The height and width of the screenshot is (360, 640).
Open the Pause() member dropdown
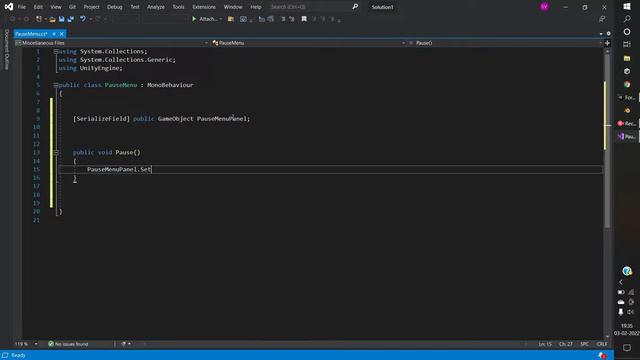(505, 43)
